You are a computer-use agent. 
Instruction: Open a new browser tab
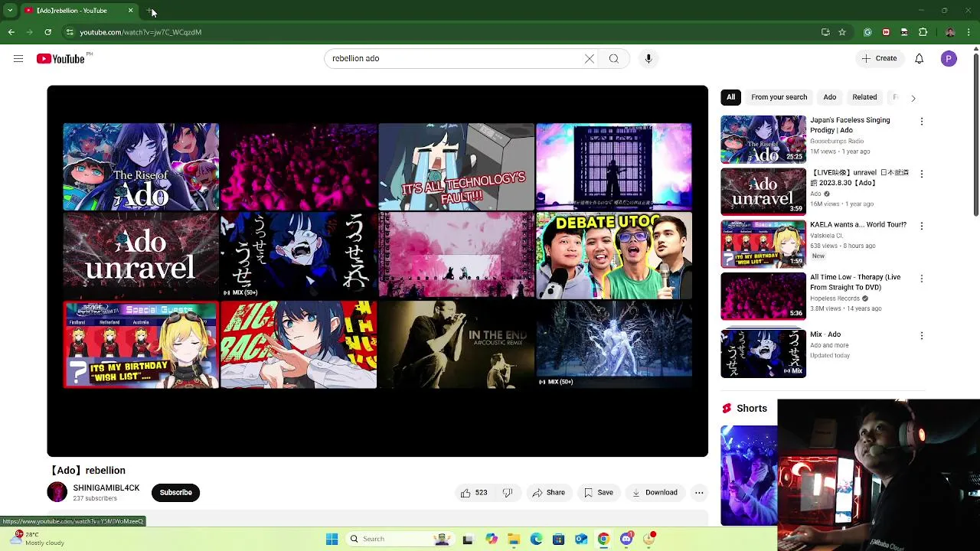tap(150, 11)
